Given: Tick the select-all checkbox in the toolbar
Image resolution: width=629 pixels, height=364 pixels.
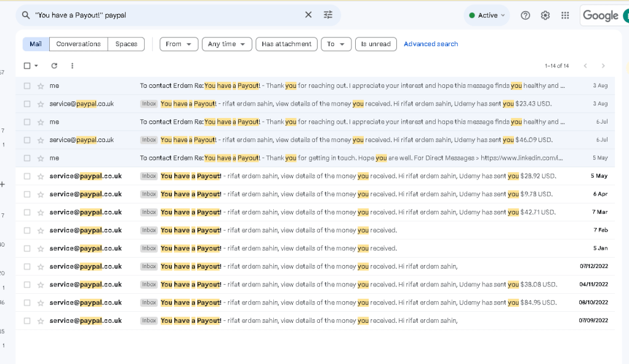Looking at the screenshot, I should coord(27,66).
